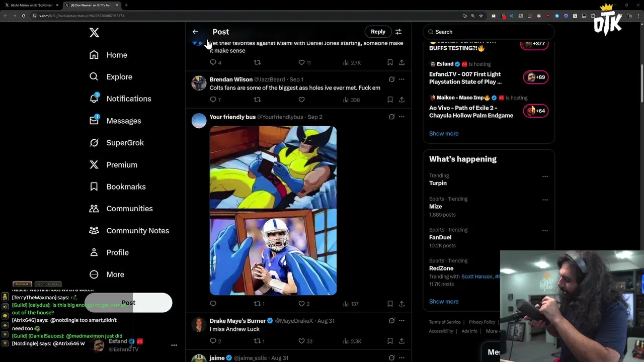This screenshot has height=362, width=644.
Task: Click the Search input field
Action: click(x=489, y=32)
